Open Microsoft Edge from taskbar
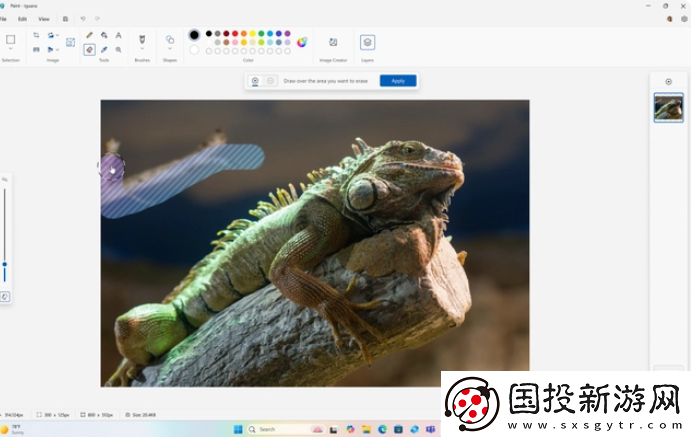The height and width of the screenshot is (437, 691). (x=382, y=429)
